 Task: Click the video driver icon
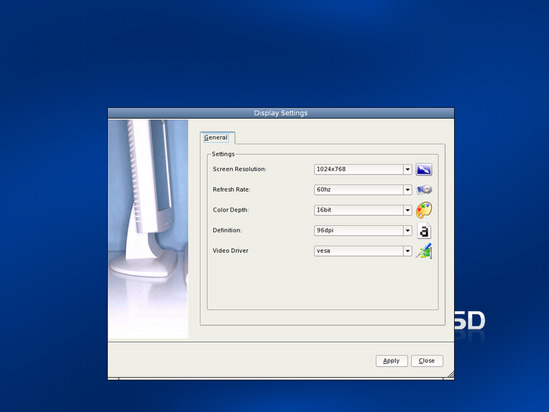pos(424,251)
